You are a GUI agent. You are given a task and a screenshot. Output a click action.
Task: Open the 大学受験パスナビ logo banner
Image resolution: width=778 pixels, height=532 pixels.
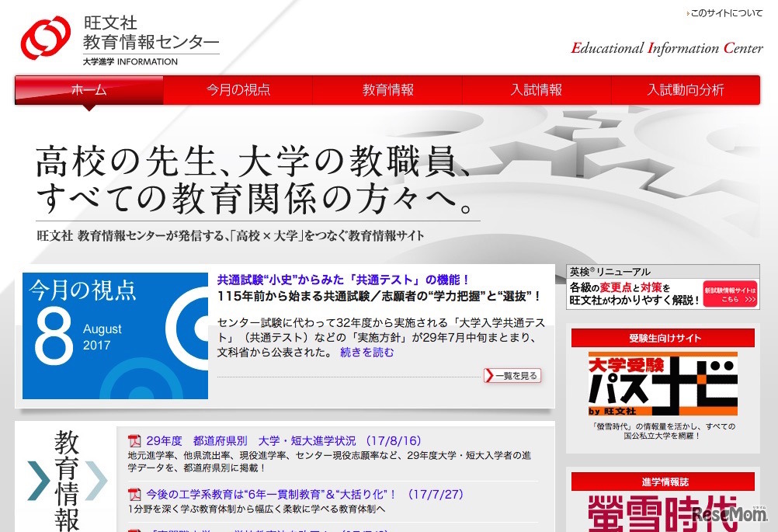[x=663, y=384]
